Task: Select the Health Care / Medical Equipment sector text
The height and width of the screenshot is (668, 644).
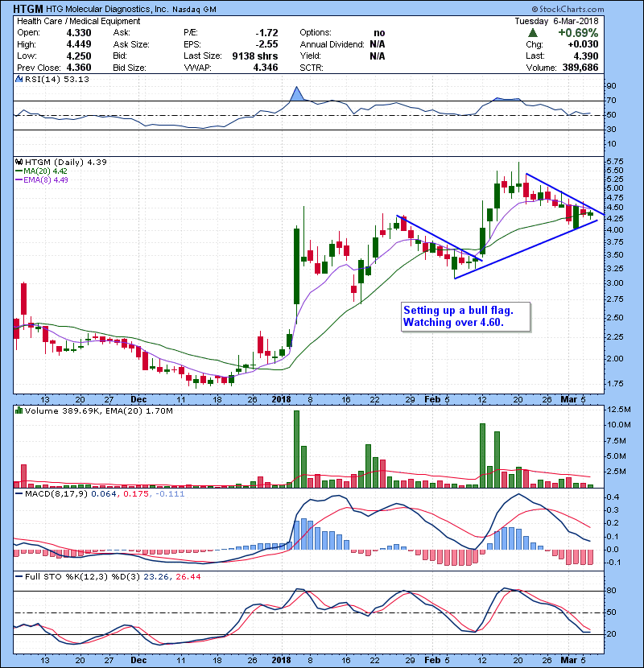Action: pyautogui.click(x=78, y=21)
